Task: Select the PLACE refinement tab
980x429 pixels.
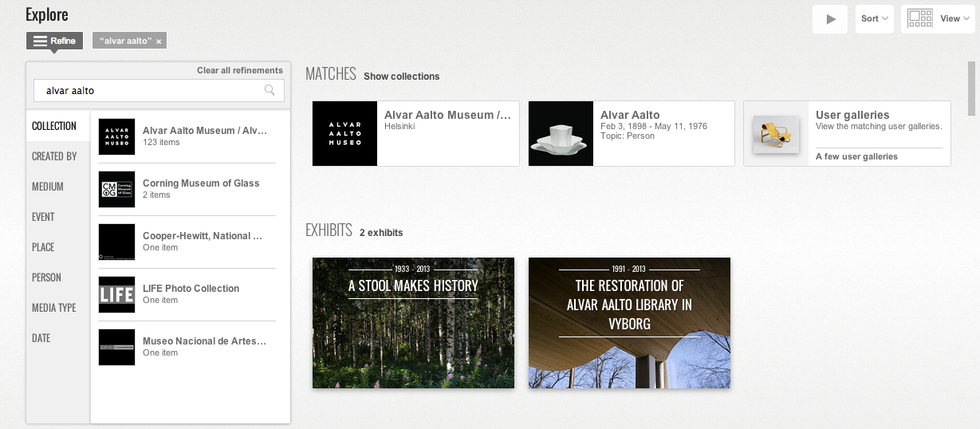Action: (x=58, y=247)
